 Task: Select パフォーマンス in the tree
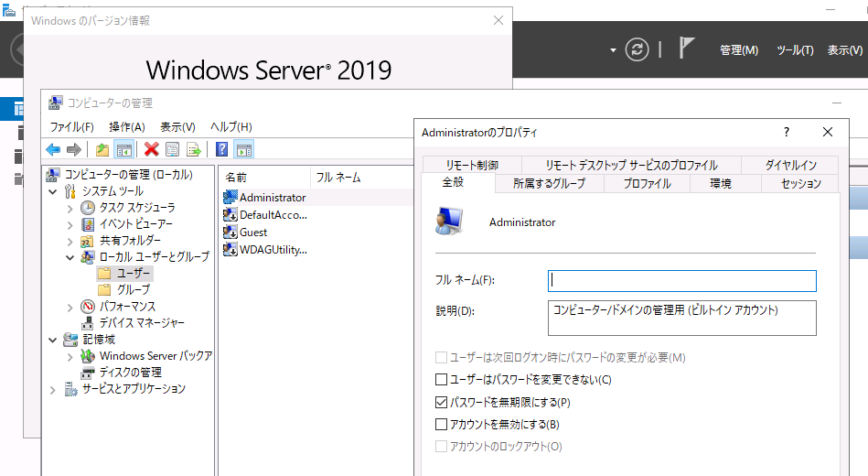click(x=127, y=307)
